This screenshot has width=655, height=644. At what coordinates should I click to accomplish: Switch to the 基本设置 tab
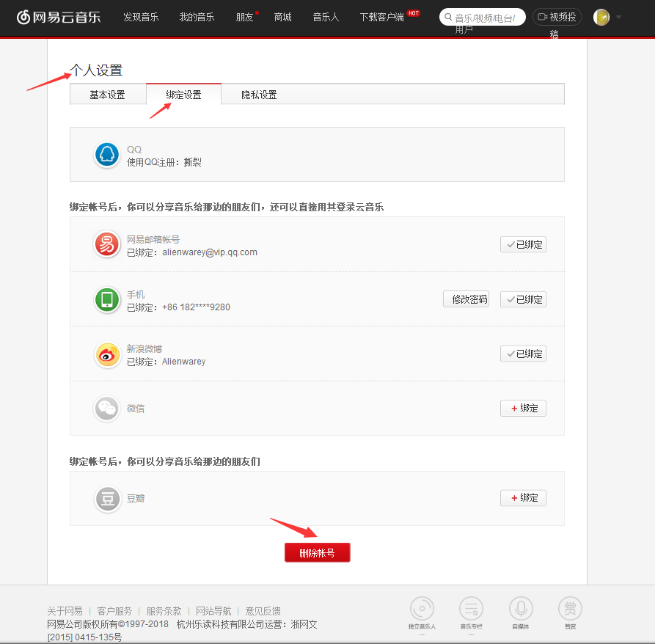108,94
